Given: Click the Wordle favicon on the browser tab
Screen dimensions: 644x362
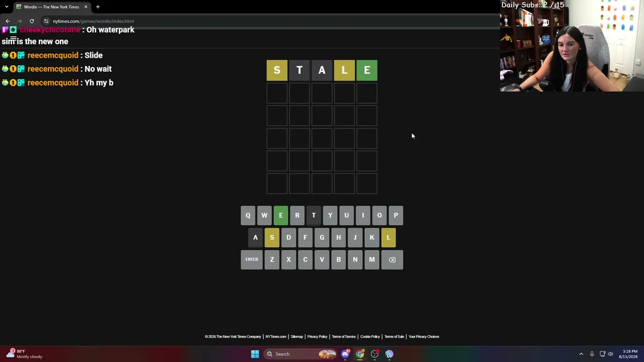Looking at the screenshot, I should coord(19,7).
